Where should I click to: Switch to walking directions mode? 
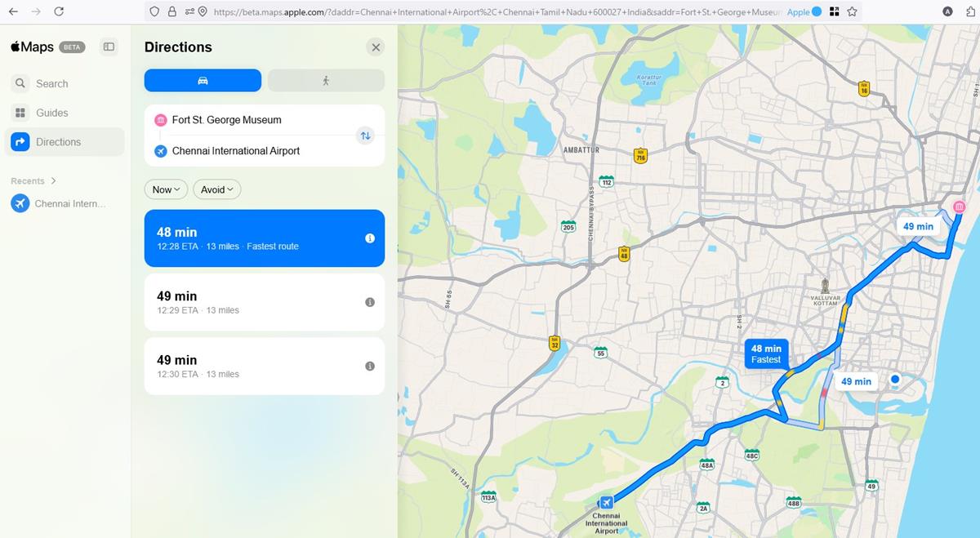point(326,80)
